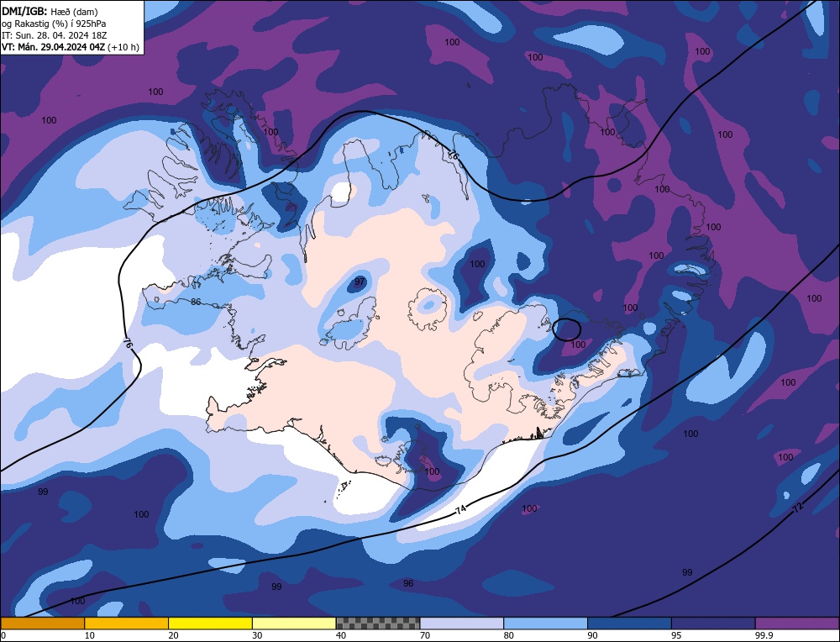This screenshot has height=642, width=840.
Task: Click the legend tick label '40'
Action: (x=341, y=635)
